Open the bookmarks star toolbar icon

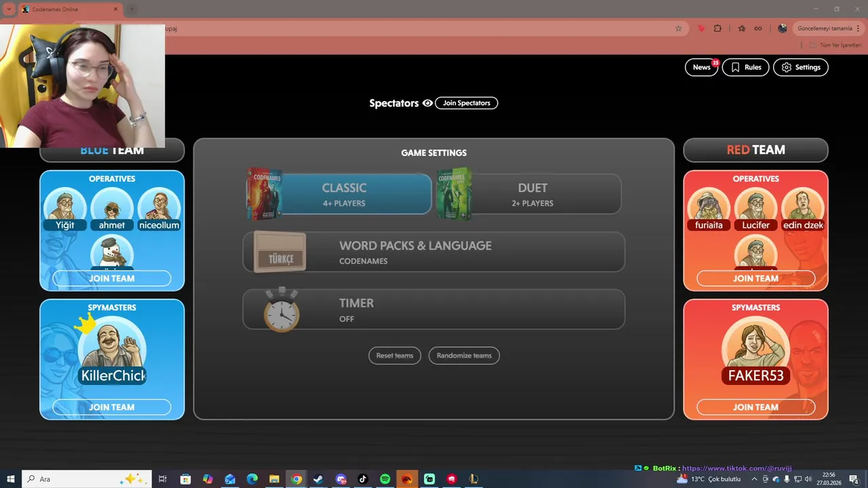pyautogui.click(x=741, y=28)
